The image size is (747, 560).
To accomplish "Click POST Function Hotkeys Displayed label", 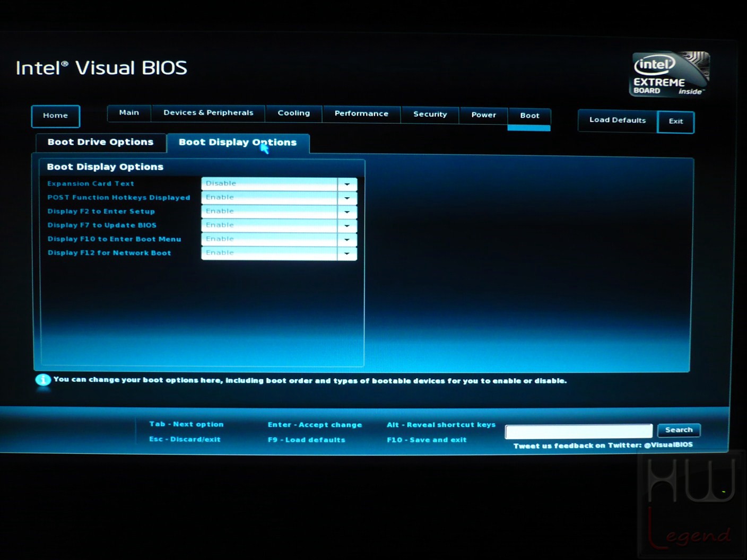I will [x=119, y=197].
